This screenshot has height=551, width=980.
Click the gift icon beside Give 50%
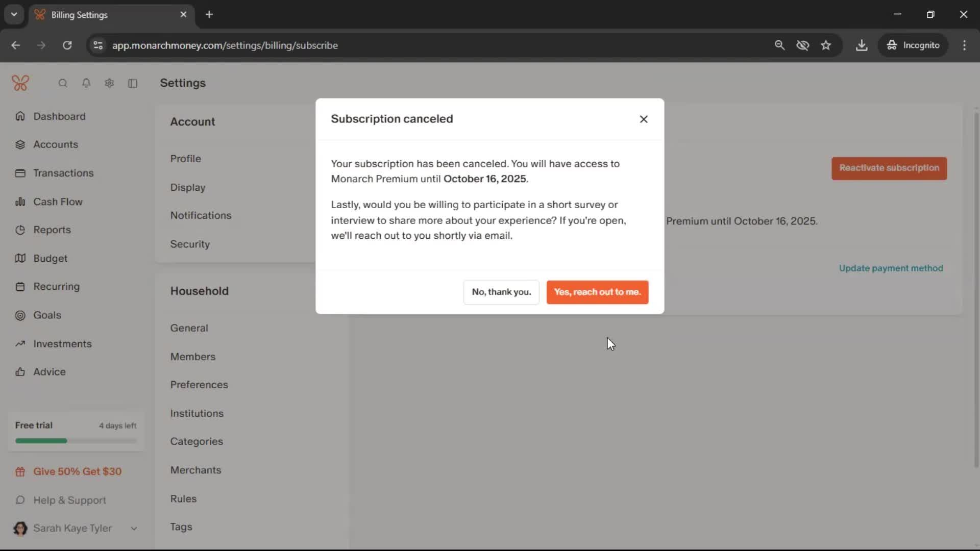pos(20,472)
